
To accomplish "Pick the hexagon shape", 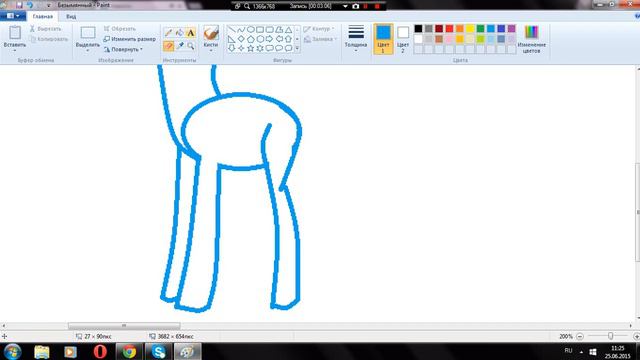I will [x=260, y=39].
